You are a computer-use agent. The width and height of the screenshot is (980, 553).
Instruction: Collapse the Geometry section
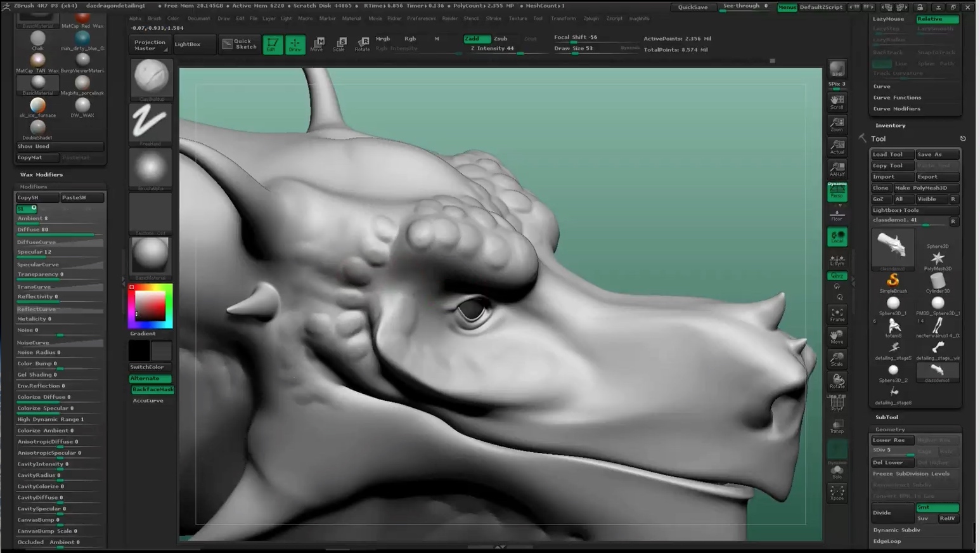pos(890,429)
